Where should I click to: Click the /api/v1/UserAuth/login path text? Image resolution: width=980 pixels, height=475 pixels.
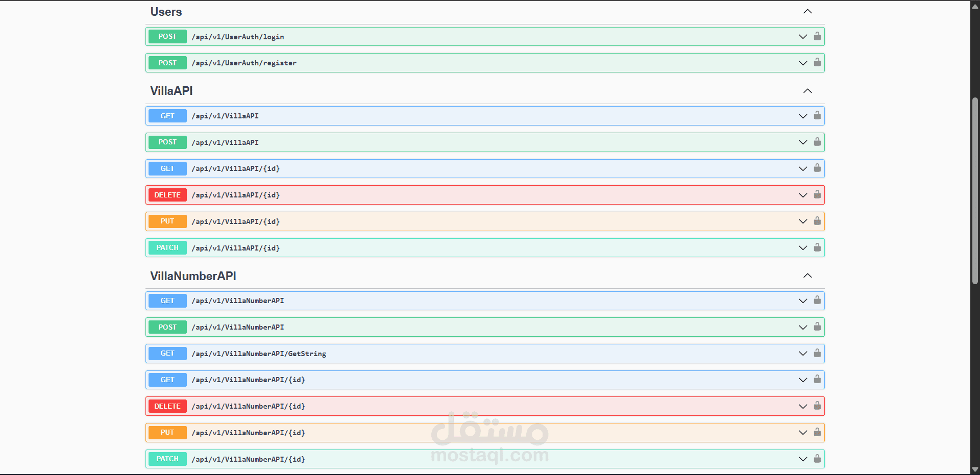click(238, 37)
